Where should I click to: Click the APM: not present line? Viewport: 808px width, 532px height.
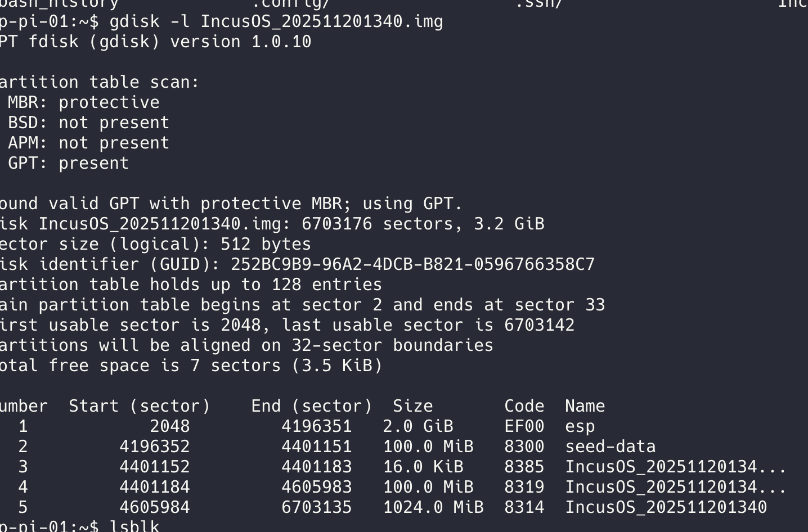click(x=88, y=143)
